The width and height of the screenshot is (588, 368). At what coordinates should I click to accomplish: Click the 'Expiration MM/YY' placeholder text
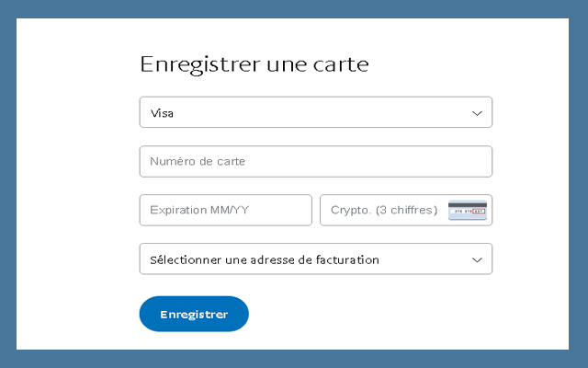pos(199,210)
